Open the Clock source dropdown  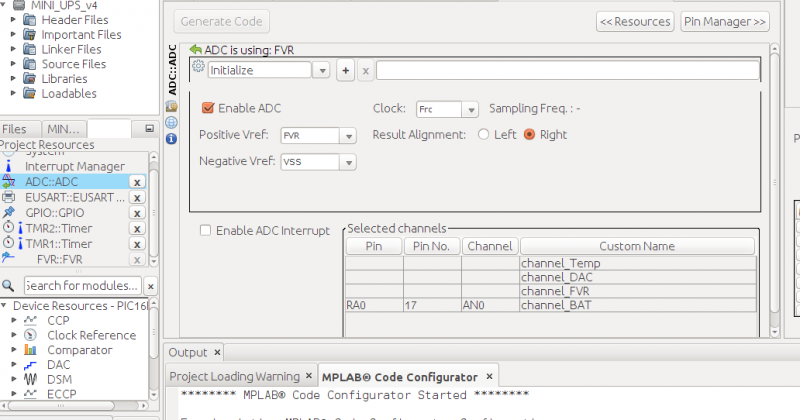[471, 109]
